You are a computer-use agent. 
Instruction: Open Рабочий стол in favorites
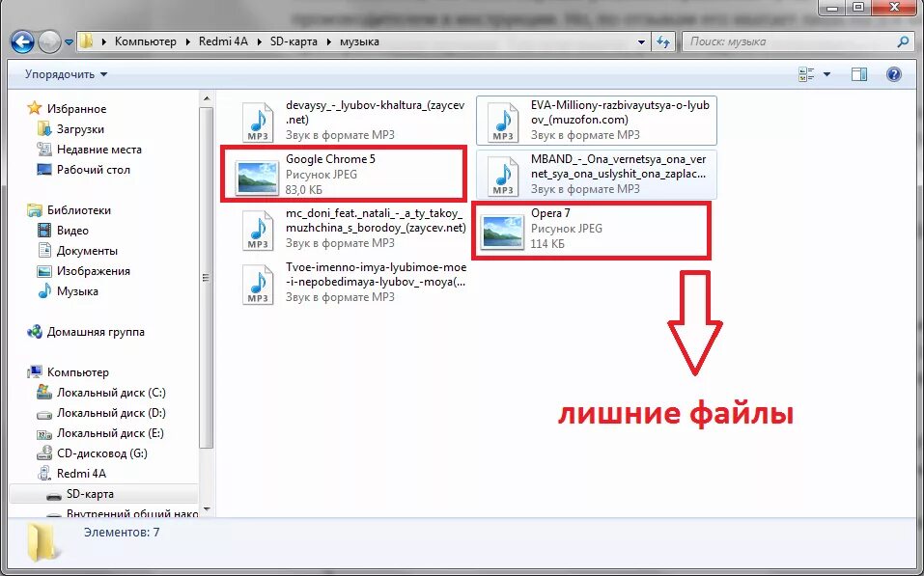(x=93, y=170)
